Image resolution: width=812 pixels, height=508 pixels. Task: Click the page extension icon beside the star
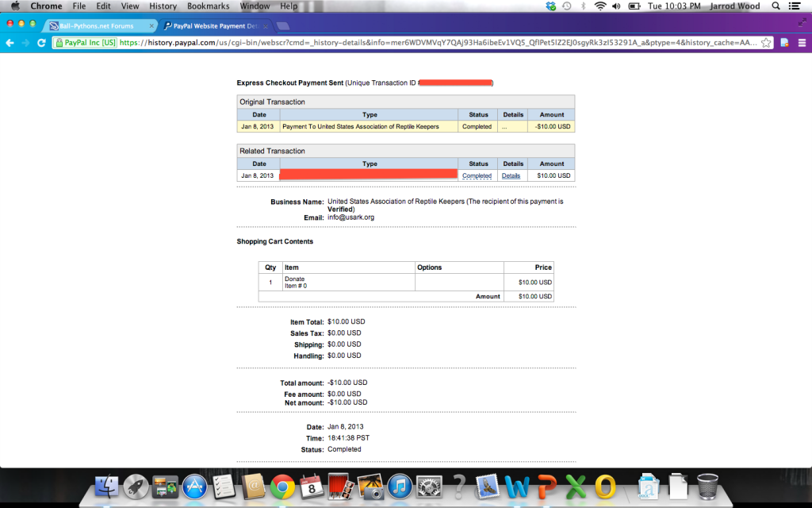point(784,43)
